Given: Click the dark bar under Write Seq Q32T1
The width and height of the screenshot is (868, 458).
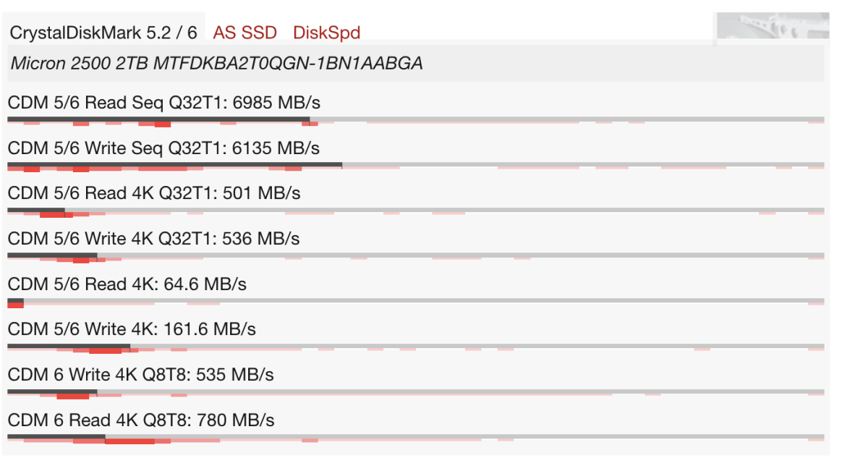Looking at the screenshot, I should (174, 164).
